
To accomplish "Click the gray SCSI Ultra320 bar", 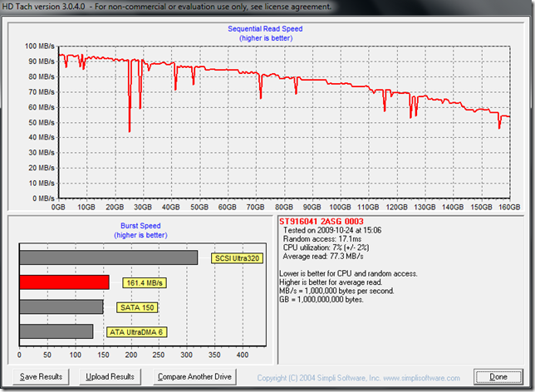I will pos(108,257).
